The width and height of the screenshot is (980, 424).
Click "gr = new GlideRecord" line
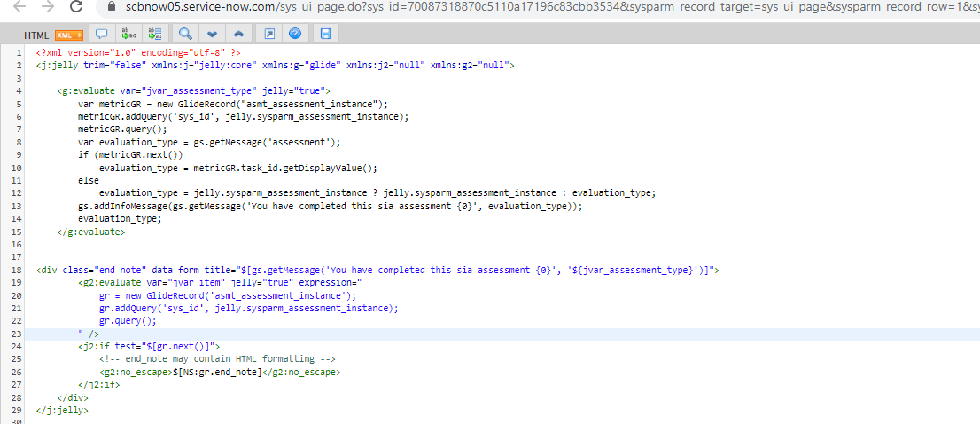[x=228, y=295]
